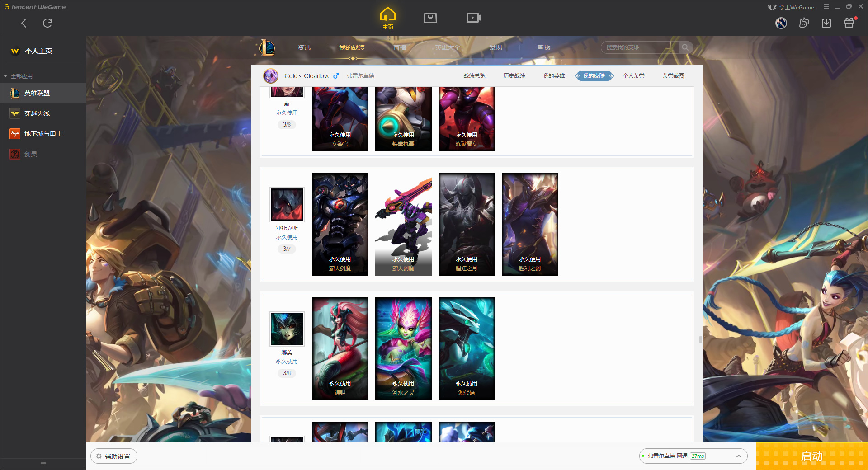
Task: Open the 炼狱魔女 skin card
Action: tap(467, 119)
